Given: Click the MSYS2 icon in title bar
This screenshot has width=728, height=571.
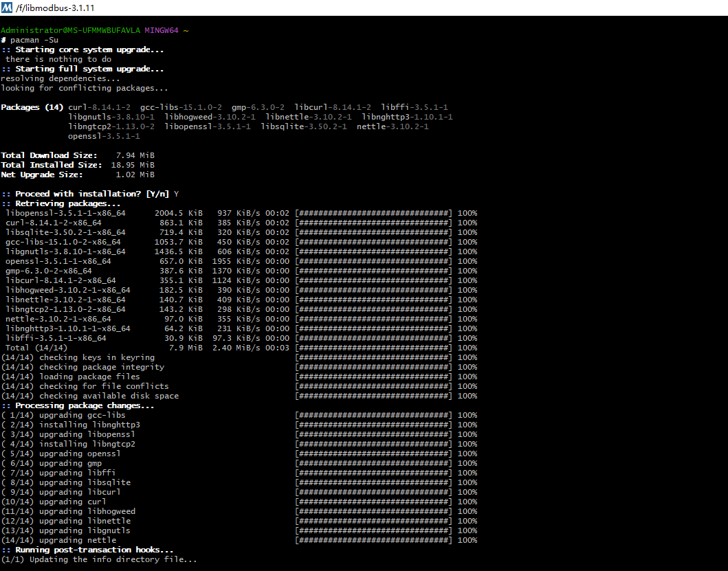Looking at the screenshot, I should click(x=7, y=8).
